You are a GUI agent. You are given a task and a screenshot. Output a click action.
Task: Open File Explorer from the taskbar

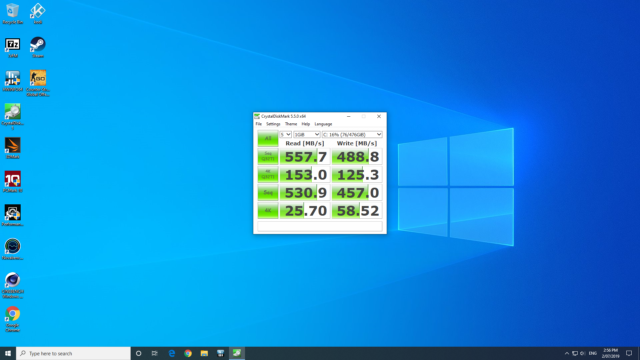pos(204,353)
